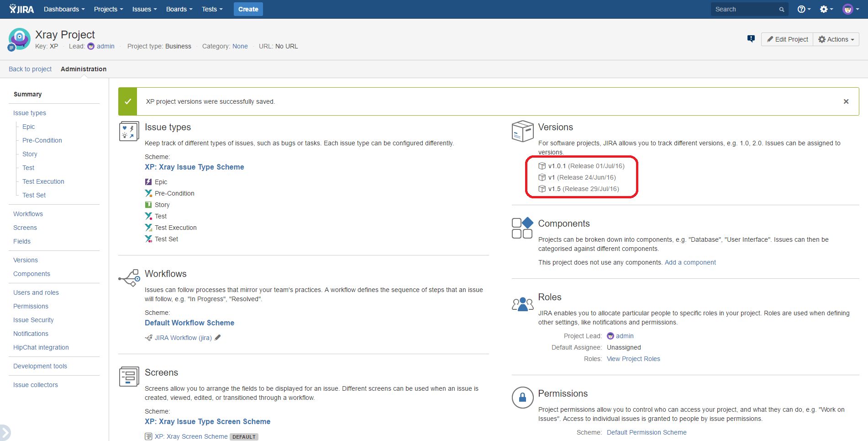Click the Xray Project avatar
The height and width of the screenshot is (441, 868).
[x=19, y=39]
